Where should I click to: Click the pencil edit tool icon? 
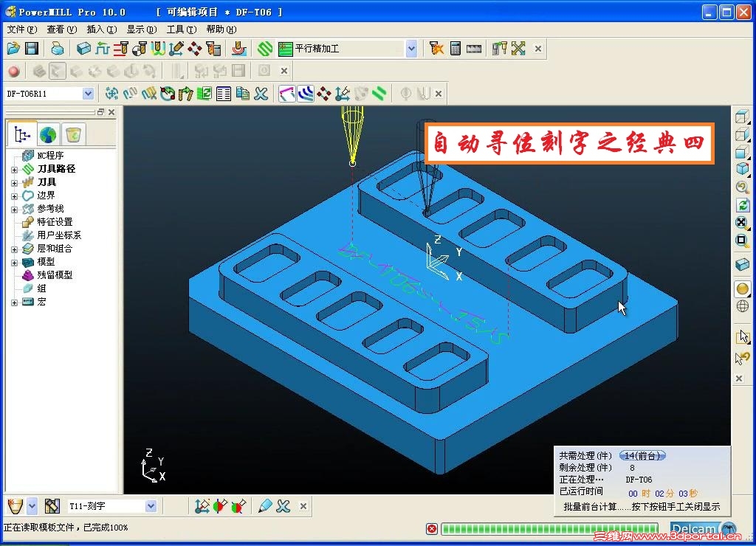click(265, 506)
